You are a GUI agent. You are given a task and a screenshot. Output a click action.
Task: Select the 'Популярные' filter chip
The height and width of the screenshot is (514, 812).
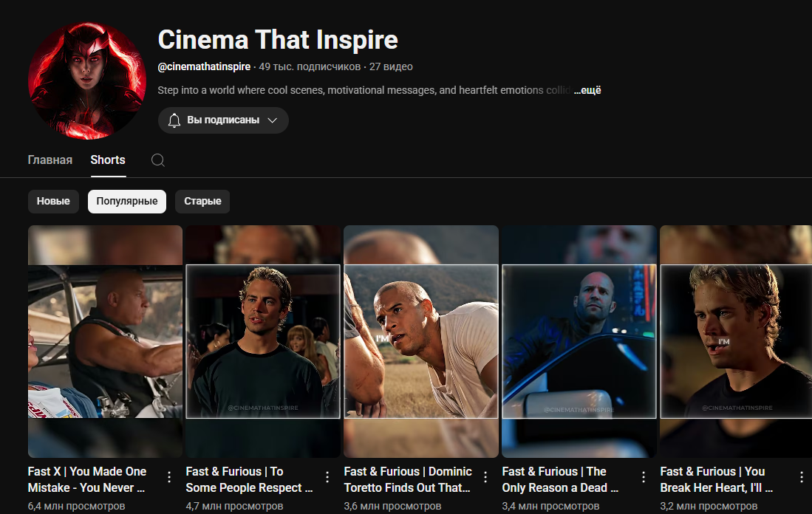point(126,201)
